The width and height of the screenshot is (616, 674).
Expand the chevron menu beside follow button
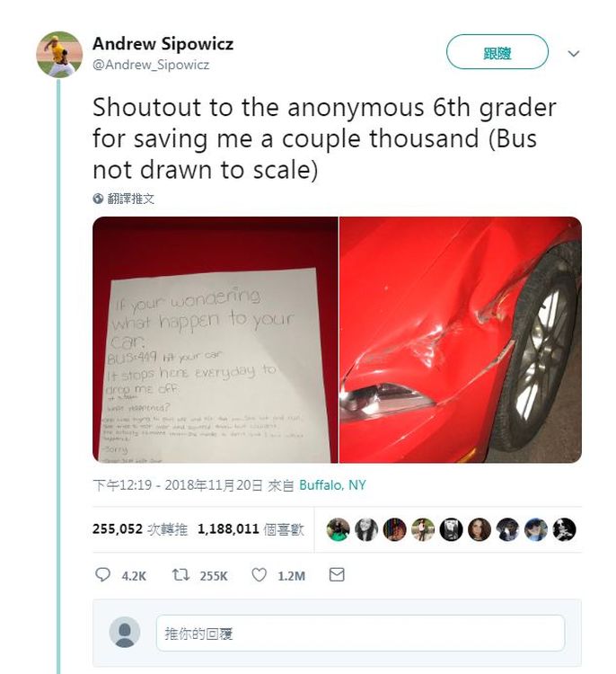[x=574, y=53]
